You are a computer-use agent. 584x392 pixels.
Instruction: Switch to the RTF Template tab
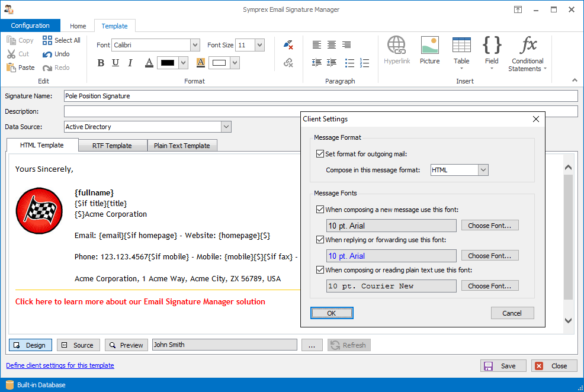coord(112,146)
